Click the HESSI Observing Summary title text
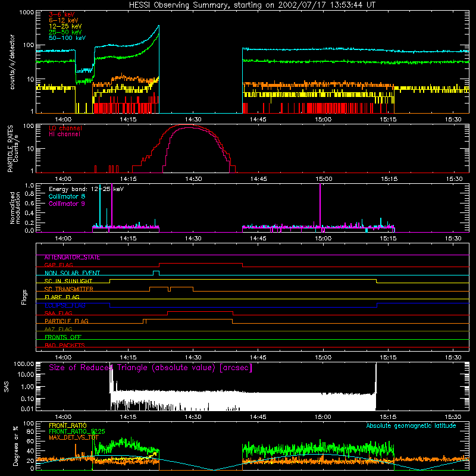Image resolution: width=476 pixels, height=476 pixels. (252, 5)
